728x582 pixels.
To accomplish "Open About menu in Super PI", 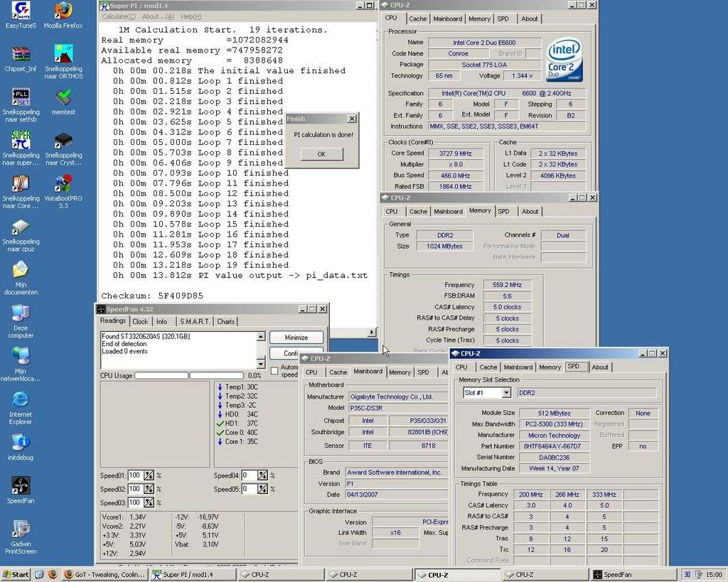I will (158, 17).
